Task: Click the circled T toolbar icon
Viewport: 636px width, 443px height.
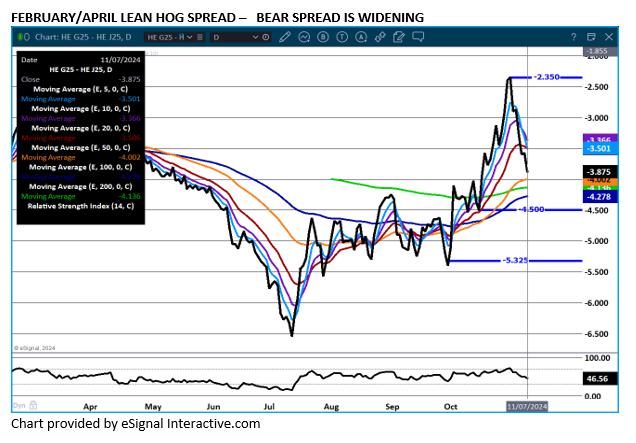Action: [x=340, y=36]
